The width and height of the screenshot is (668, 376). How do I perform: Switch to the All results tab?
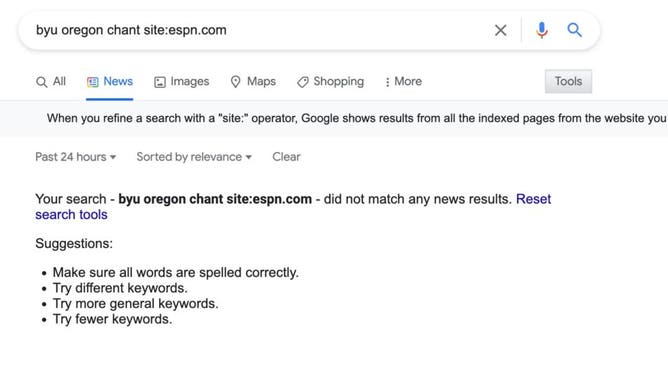click(51, 81)
